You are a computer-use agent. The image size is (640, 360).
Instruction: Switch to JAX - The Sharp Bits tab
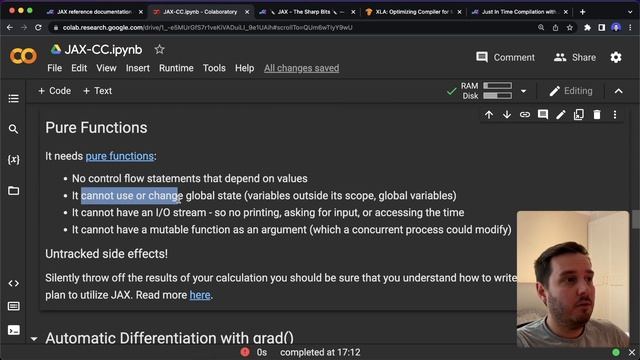pos(307,12)
